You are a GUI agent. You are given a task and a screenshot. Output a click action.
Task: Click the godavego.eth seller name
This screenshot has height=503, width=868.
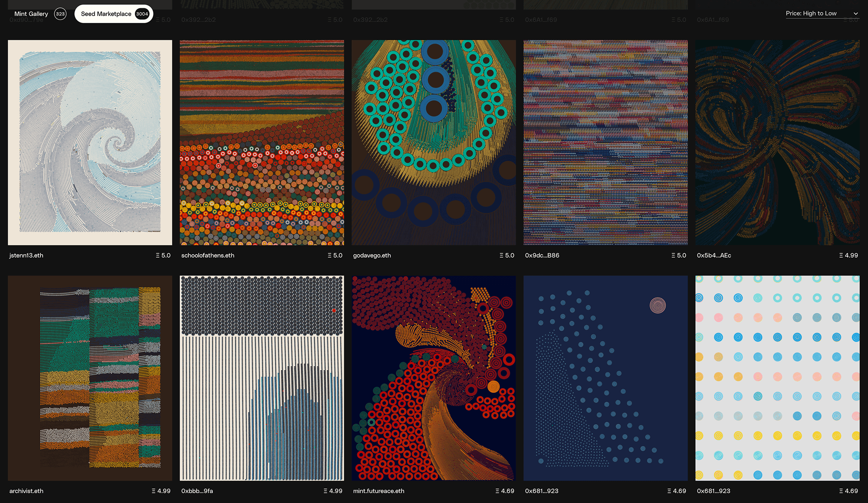pyautogui.click(x=371, y=255)
